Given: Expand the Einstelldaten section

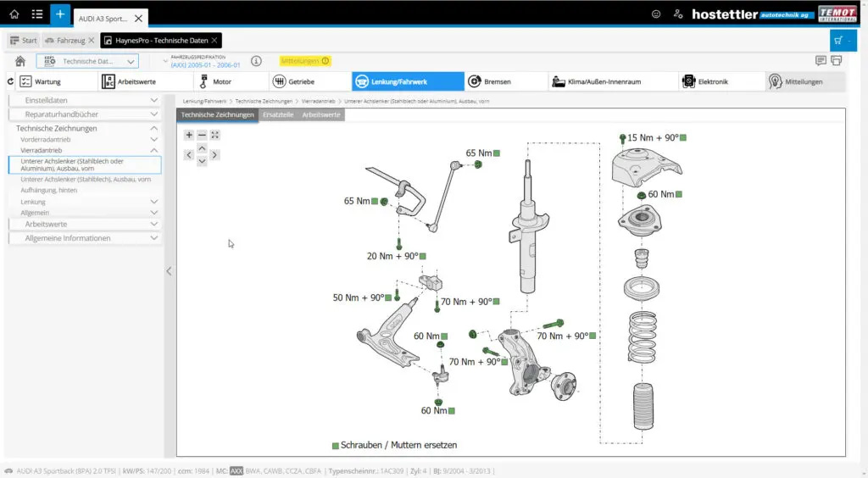Looking at the screenshot, I should [x=84, y=100].
